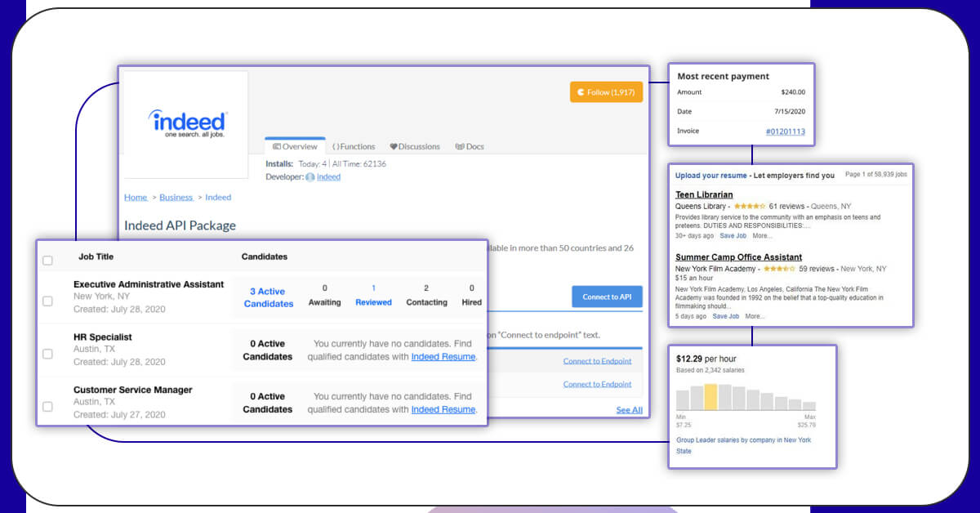This screenshot has width=980, height=513.
Task: Check the HR Specialist row checkbox
Action: tap(47, 354)
